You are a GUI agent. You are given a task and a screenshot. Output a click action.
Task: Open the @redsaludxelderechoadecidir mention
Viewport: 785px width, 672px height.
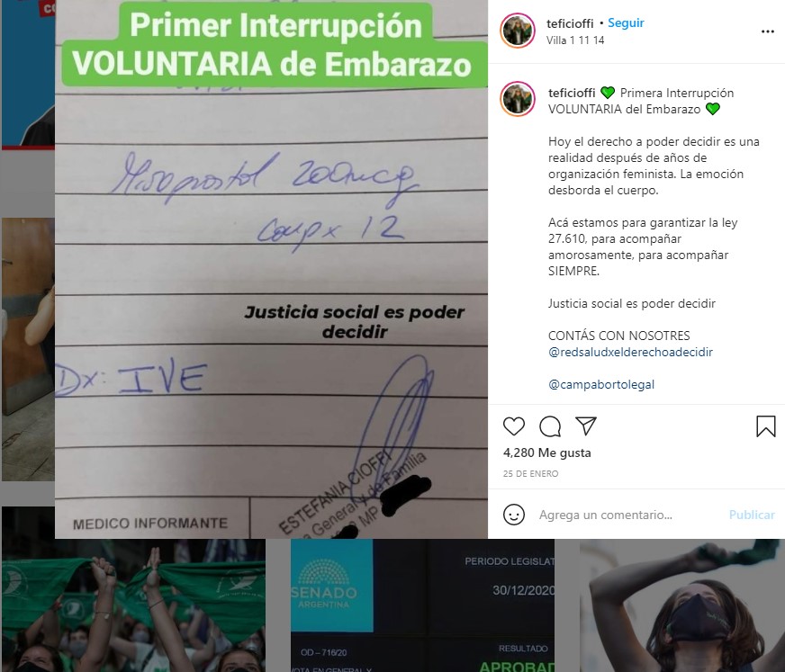[x=630, y=352]
